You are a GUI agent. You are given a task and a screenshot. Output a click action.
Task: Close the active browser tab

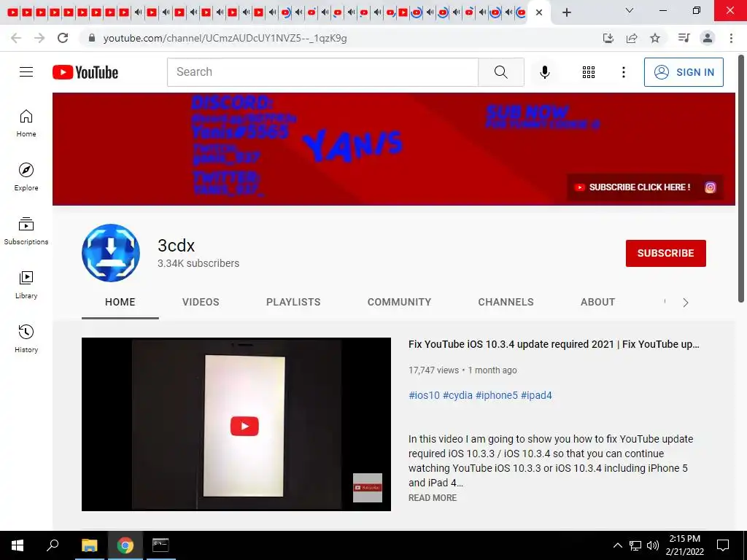point(539,12)
